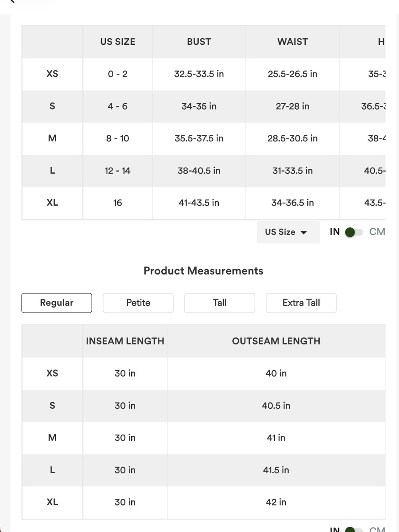Switch to the Petite measurements tab
This screenshot has height=532, width=399.
click(138, 303)
